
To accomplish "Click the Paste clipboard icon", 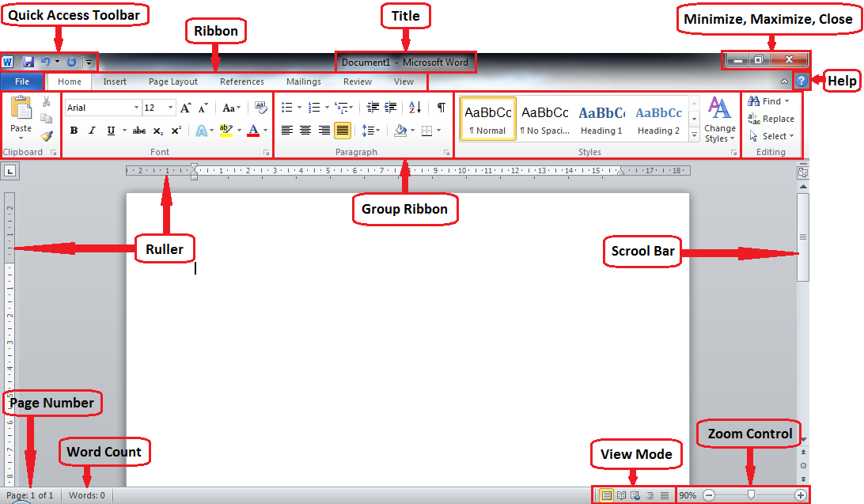I will [21, 108].
